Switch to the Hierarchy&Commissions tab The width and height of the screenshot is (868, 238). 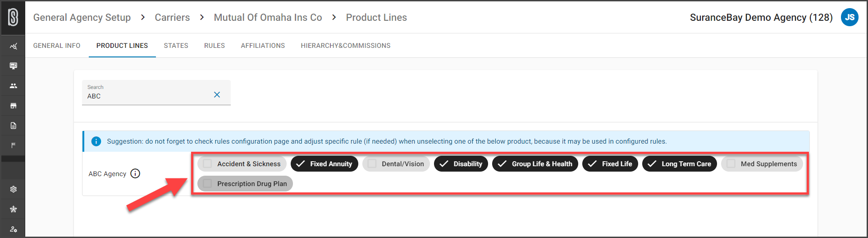(346, 46)
